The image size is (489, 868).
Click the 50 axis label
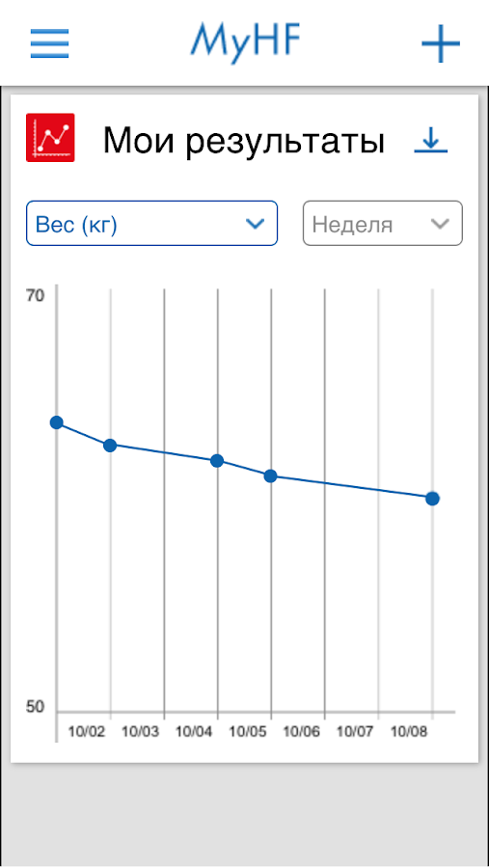(x=35, y=707)
